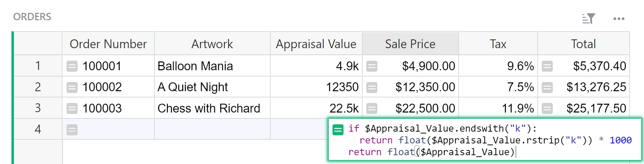
Task: Click formula icon beside order 100003
Action: 72,108
